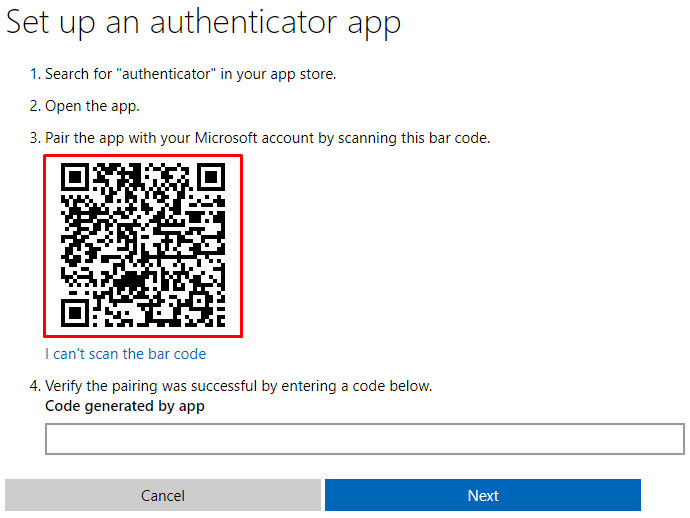This screenshot has height=518, width=690.
Task: Click the "Set up an authenticator app" heading
Action: (203, 23)
